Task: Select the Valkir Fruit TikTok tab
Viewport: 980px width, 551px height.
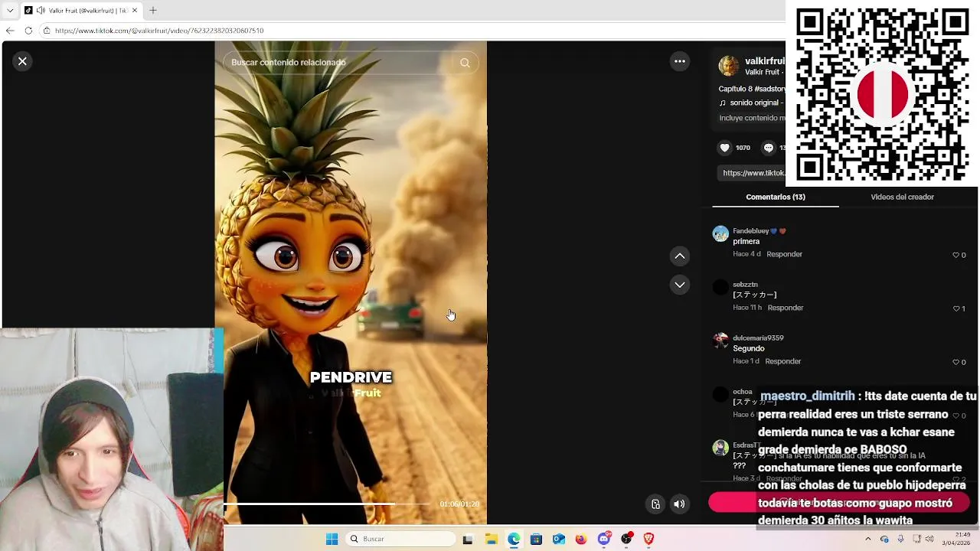Action: tap(81, 11)
